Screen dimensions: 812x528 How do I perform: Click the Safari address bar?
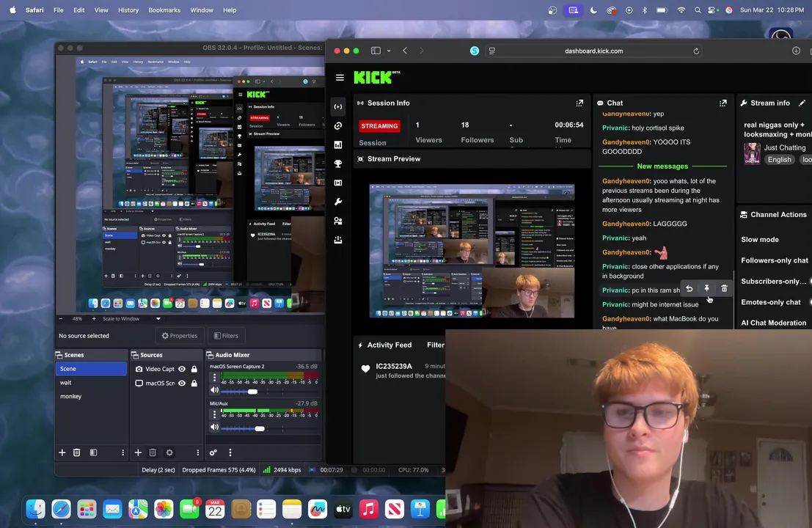(x=593, y=51)
